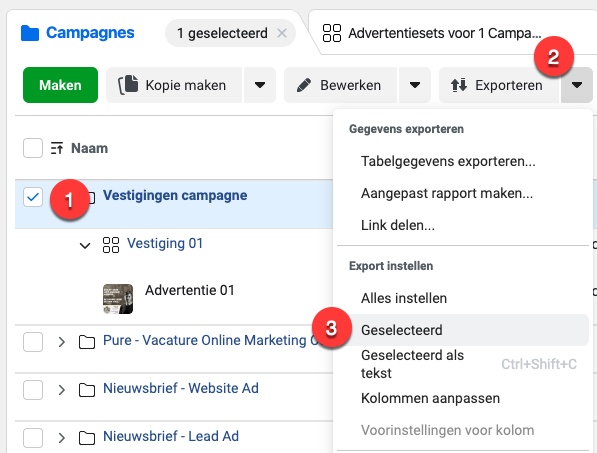Uncheck the Vestigingen campagne checkbox
Viewport: 597px width, 453px height.
pyautogui.click(x=33, y=197)
